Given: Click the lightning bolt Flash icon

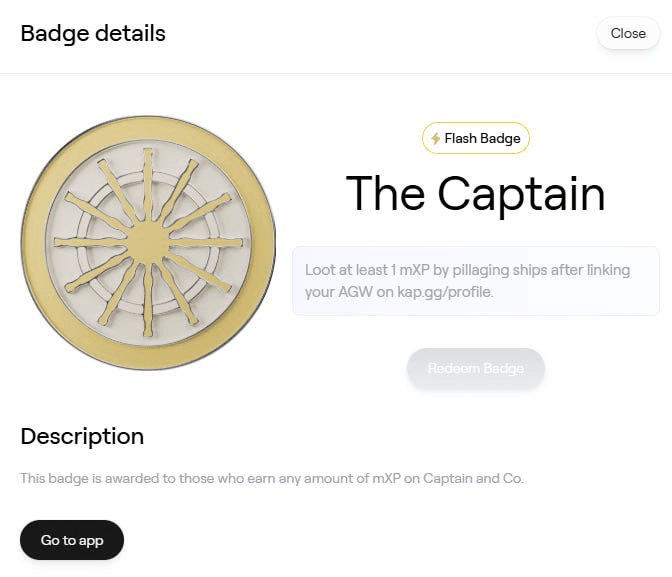Looking at the screenshot, I should [435, 138].
